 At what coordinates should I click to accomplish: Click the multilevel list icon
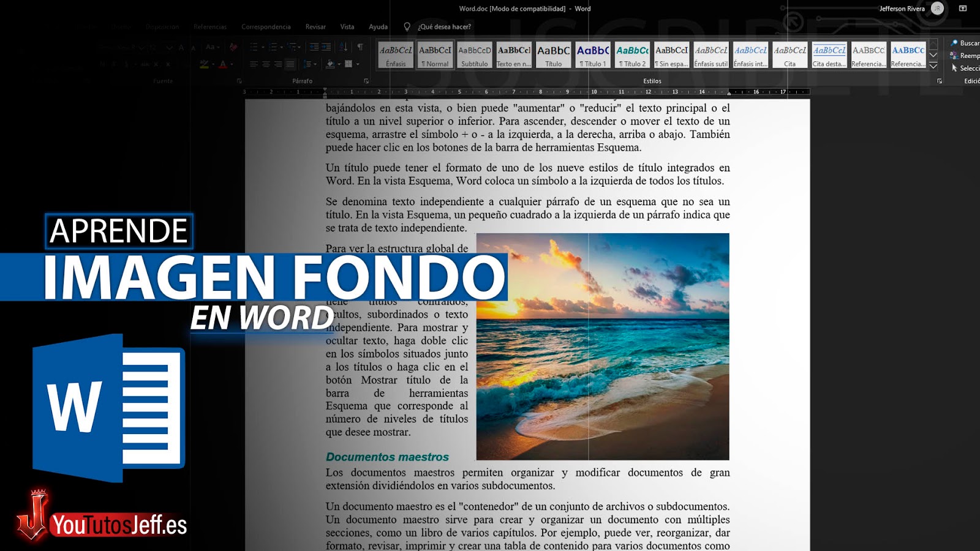292,47
